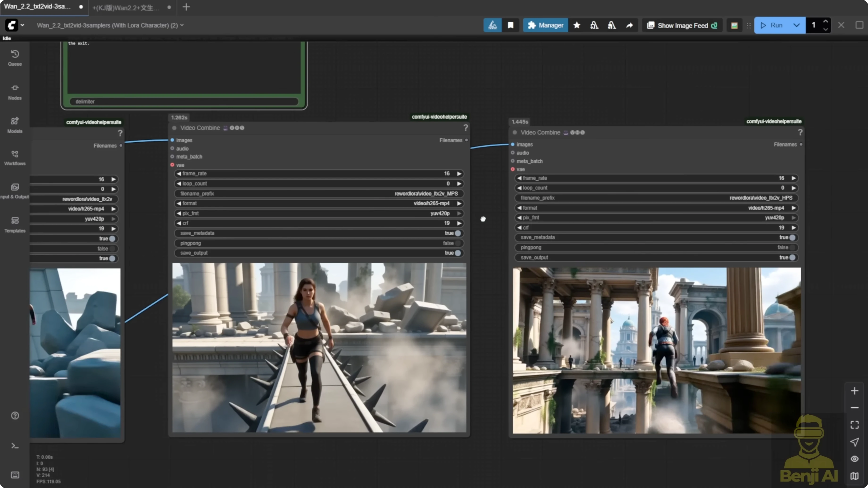This screenshot has height=488, width=868.
Task: Open the Run button's dropdown options
Action: (796, 25)
